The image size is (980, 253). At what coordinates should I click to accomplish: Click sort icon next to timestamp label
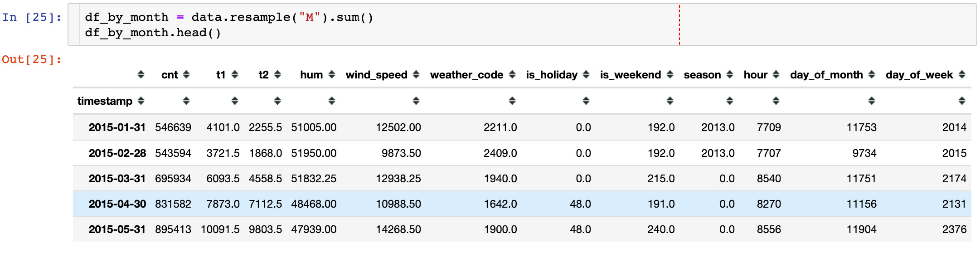pos(141,101)
